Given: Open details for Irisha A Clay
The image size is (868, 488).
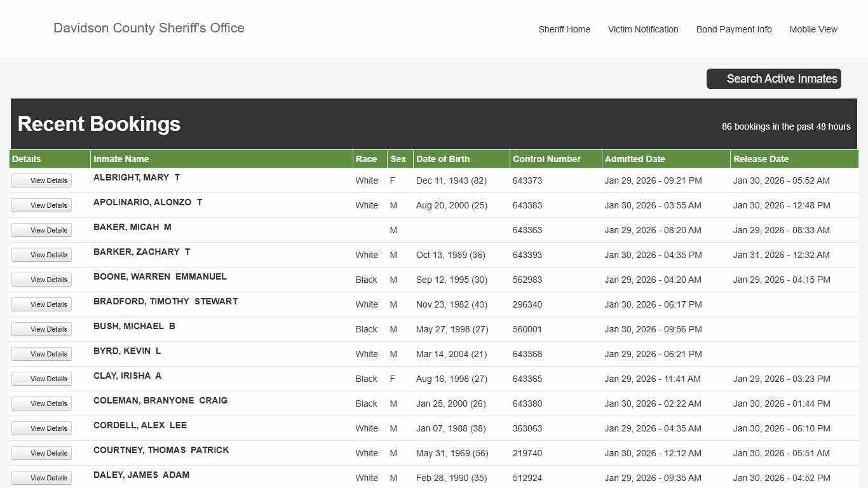Looking at the screenshot, I should [x=42, y=379].
